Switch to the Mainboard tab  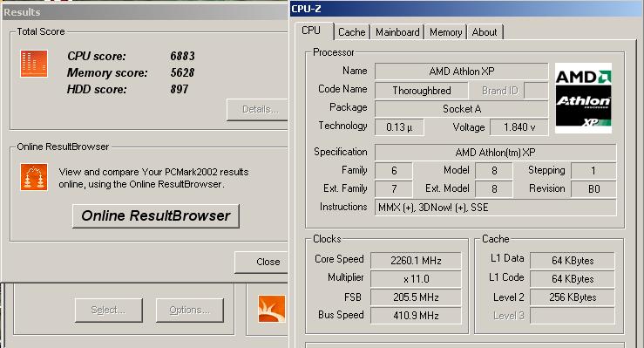point(397,32)
